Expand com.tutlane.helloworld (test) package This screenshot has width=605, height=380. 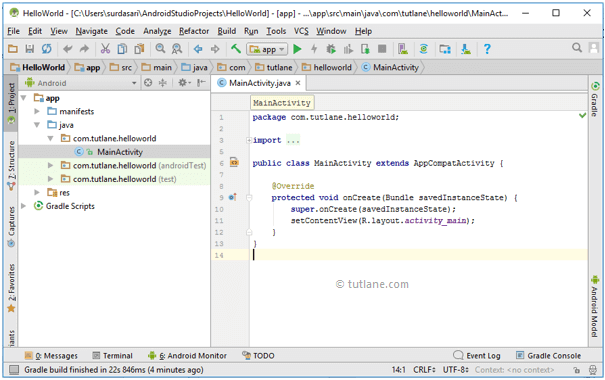click(51, 179)
